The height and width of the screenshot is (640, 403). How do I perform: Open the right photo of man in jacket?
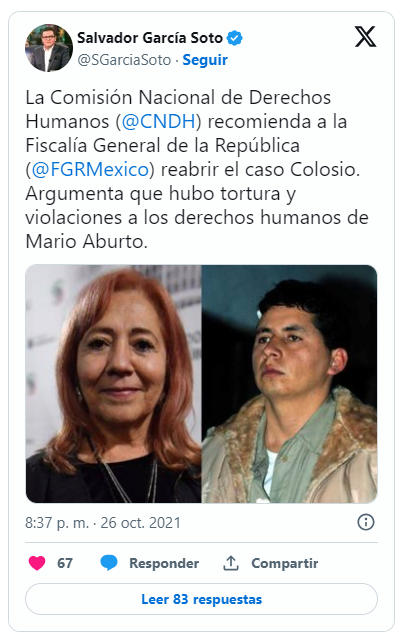pos(289,384)
